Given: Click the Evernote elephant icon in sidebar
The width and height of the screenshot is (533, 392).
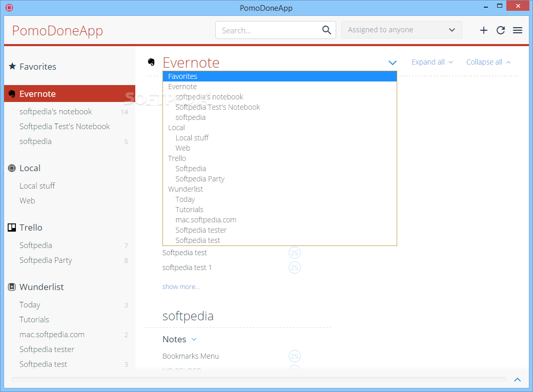Looking at the screenshot, I should [12, 94].
